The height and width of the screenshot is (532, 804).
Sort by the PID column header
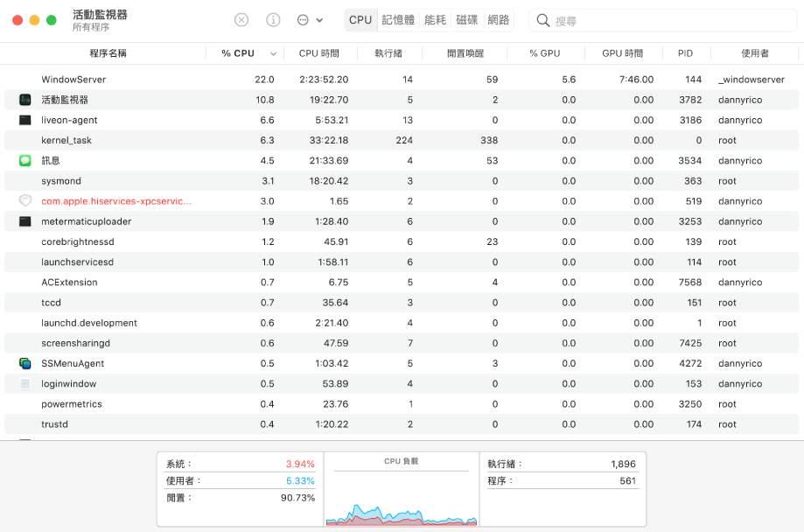(x=685, y=53)
